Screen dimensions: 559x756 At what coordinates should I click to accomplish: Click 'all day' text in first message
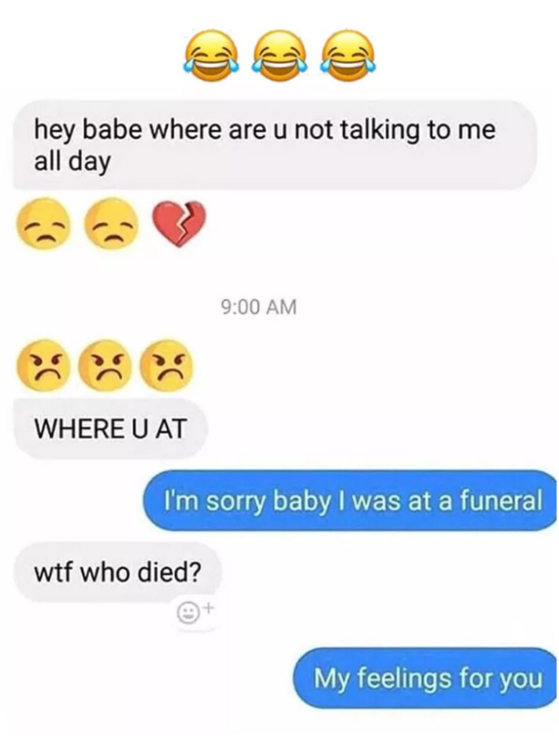pyautogui.click(x=72, y=162)
